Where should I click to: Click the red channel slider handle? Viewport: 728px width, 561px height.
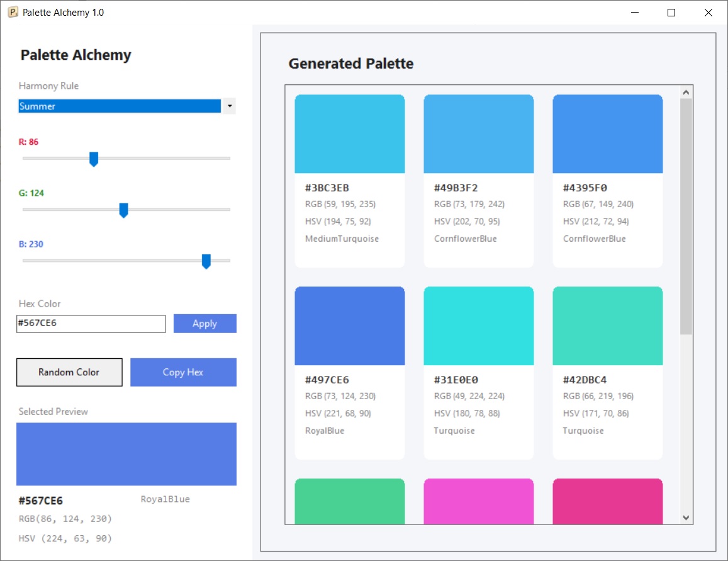(94, 159)
